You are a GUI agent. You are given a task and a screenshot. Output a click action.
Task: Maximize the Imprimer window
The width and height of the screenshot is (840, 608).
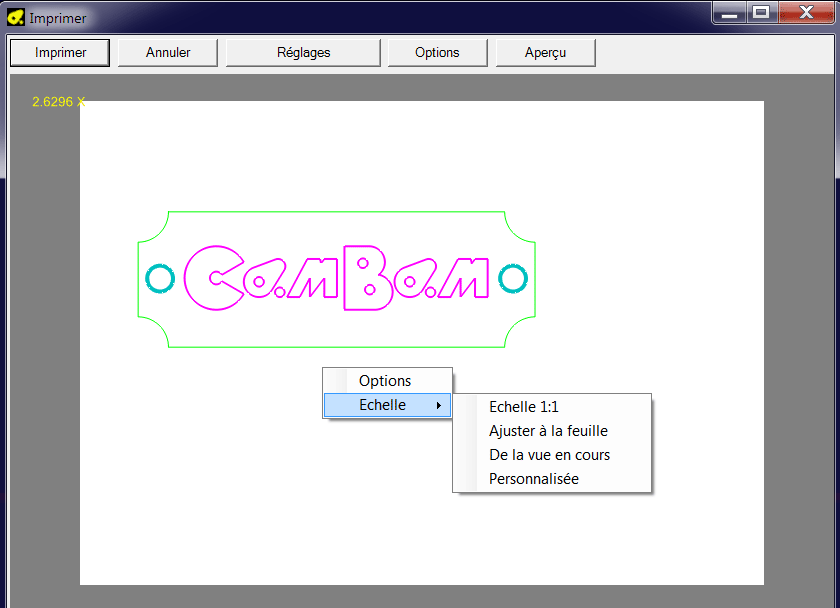click(x=761, y=13)
